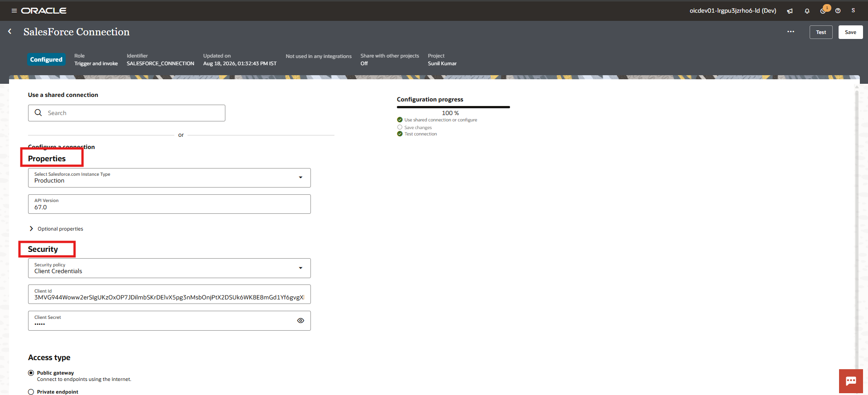Go back using the left chevron
The height and width of the screenshot is (395, 868).
pyautogui.click(x=10, y=31)
